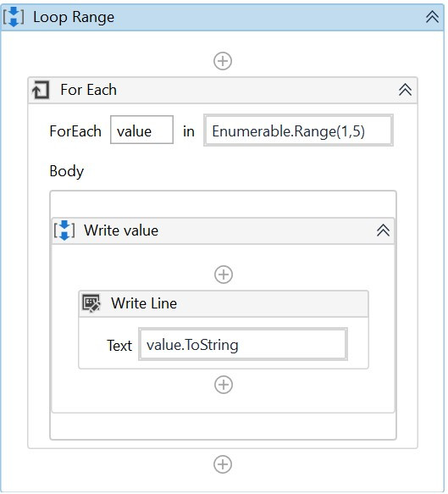Select the Write value title bar
The height and width of the screenshot is (494, 448).
223,230
